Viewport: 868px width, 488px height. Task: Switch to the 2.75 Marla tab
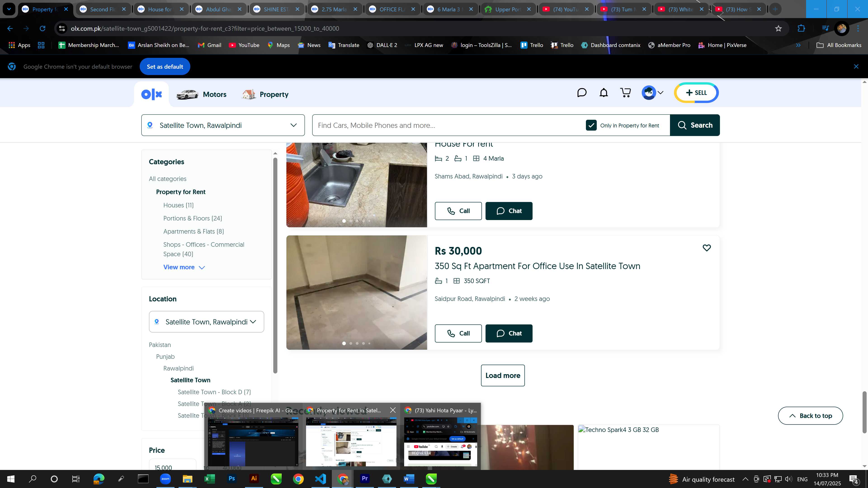coord(334,9)
